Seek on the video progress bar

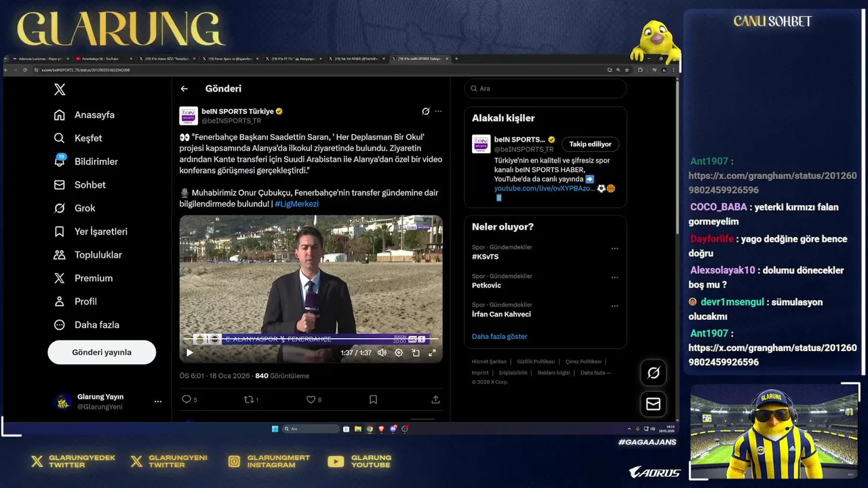coord(311,339)
